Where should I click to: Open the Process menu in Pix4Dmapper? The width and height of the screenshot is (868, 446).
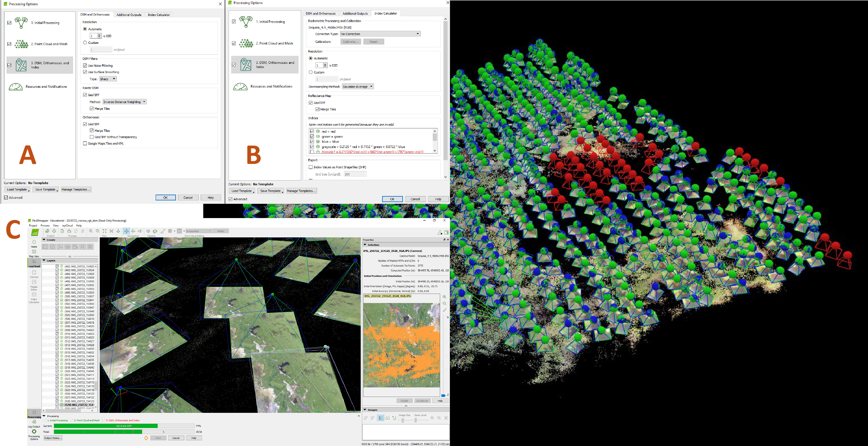coord(45,226)
